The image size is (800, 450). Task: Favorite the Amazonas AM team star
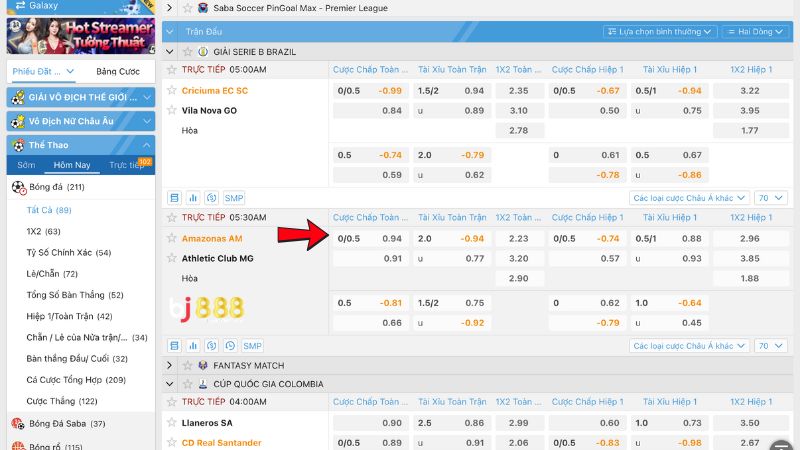tap(172, 238)
